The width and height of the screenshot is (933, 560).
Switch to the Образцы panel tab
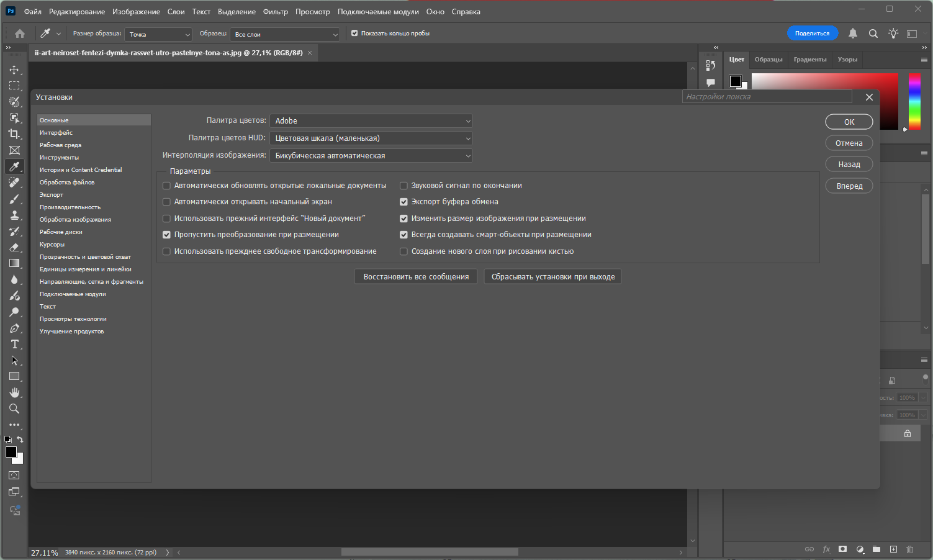(x=768, y=60)
